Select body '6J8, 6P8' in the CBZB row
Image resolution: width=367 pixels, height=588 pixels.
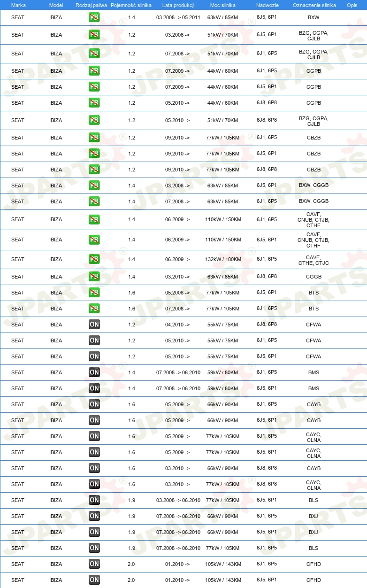tap(267, 170)
